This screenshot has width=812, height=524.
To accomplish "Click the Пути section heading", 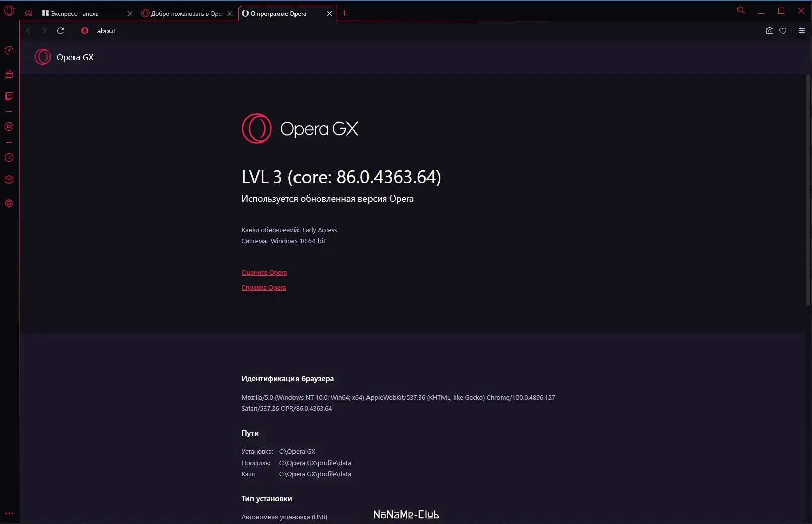I will point(250,433).
